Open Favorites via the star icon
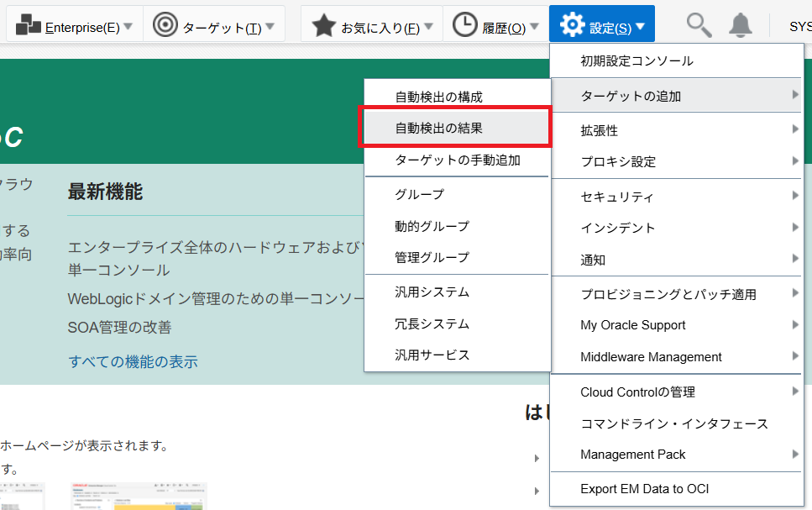This screenshot has height=510, width=812. 323,26
